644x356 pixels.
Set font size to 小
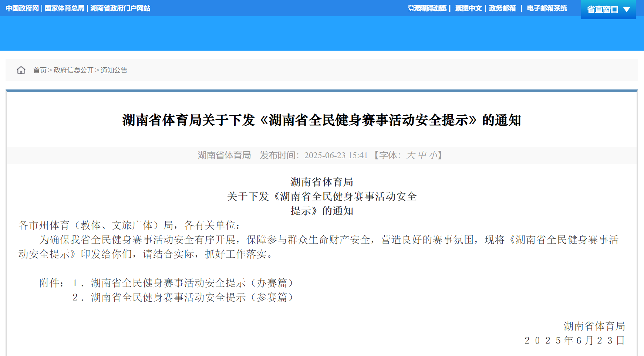[433, 155]
